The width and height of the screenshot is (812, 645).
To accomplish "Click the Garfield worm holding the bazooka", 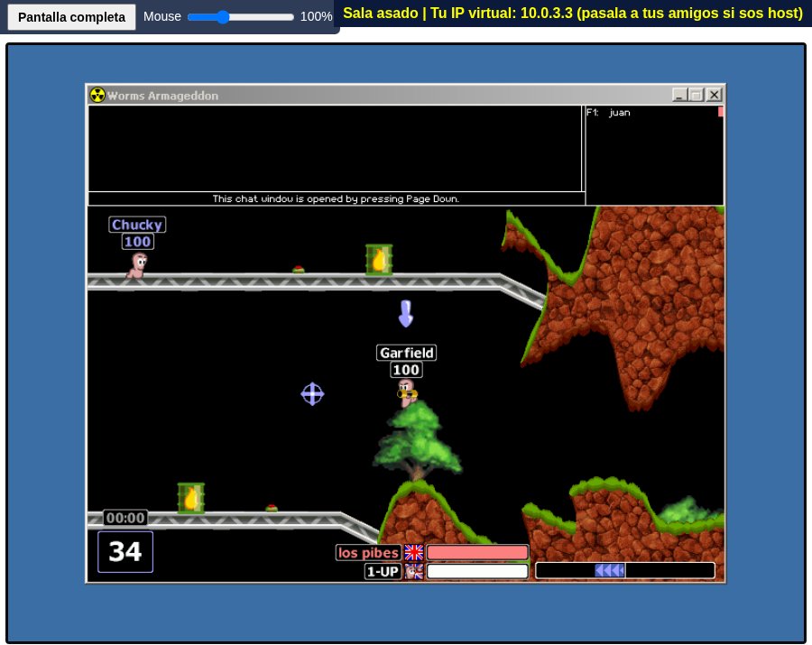I will click(x=407, y=392).
